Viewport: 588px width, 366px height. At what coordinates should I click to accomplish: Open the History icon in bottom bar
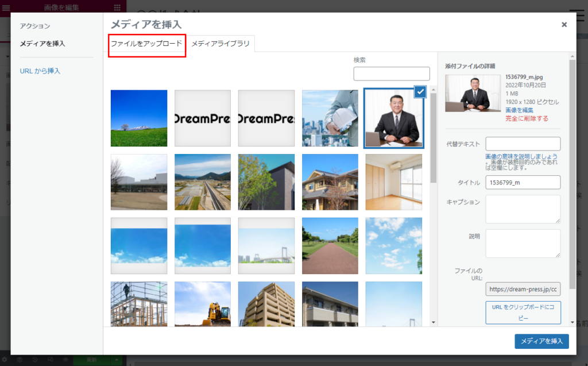35,360
